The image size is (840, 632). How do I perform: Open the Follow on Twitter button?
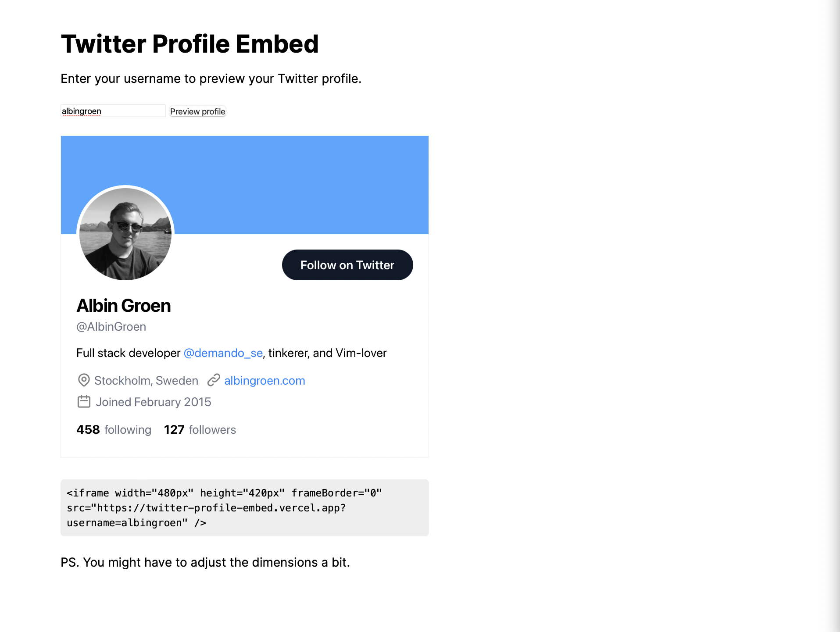click(x=347, y=265)
